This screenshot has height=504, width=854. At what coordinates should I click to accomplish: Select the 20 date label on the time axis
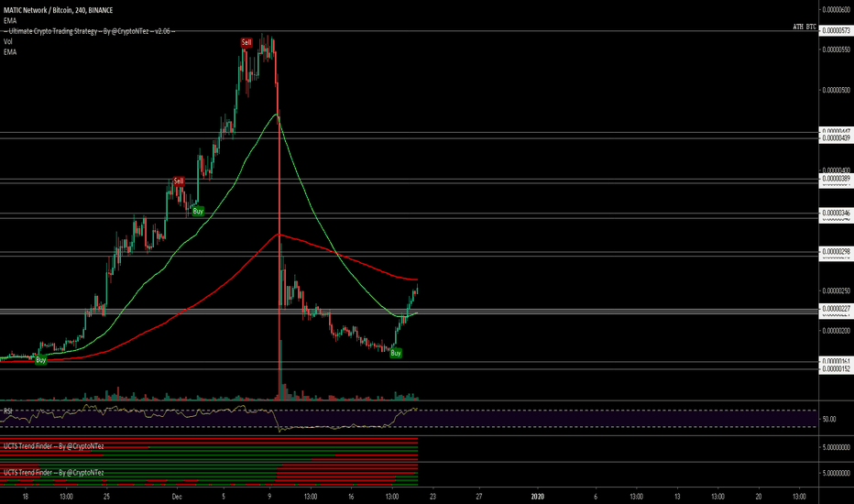coord(759,497)
